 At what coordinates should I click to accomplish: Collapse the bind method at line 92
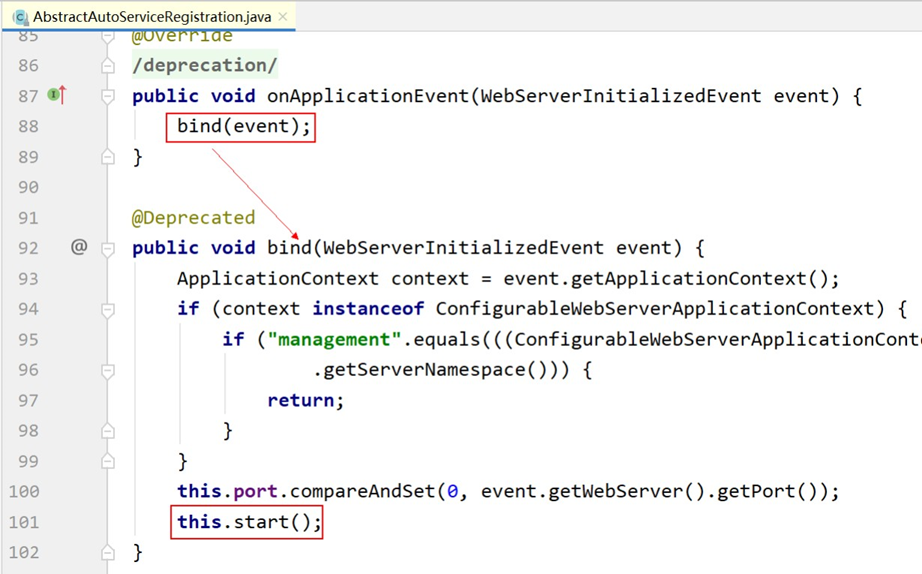(x=108, y=249)
